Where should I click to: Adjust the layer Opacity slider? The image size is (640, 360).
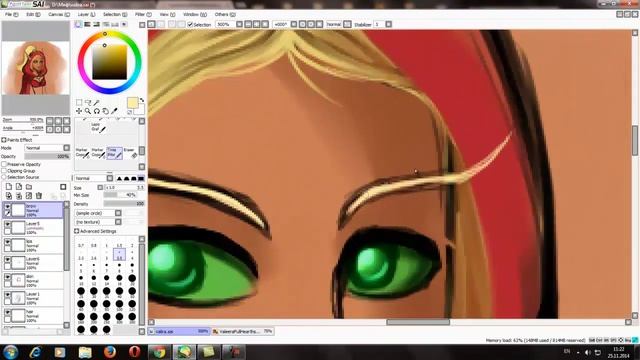pyautogui.click(x=47, y=156)
